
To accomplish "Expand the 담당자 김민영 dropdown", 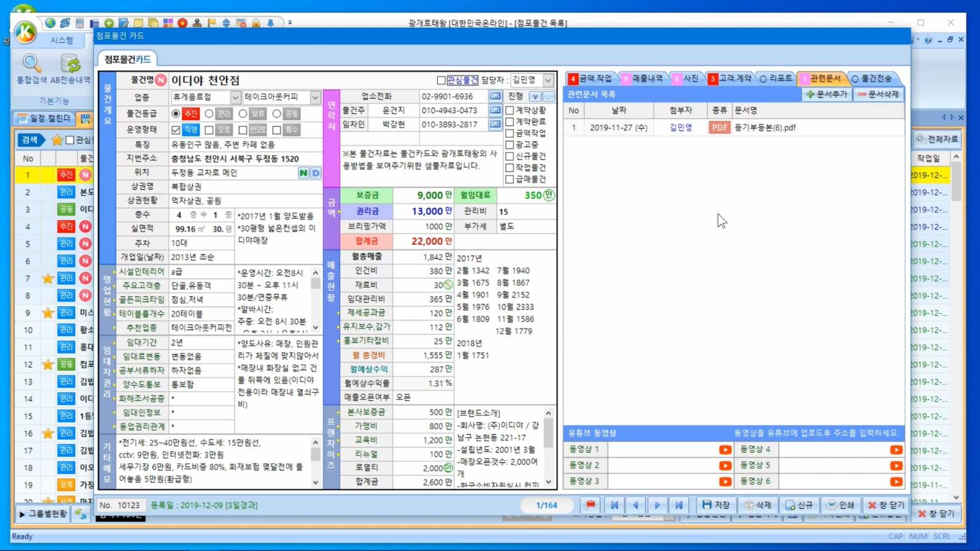I will 548,80.
